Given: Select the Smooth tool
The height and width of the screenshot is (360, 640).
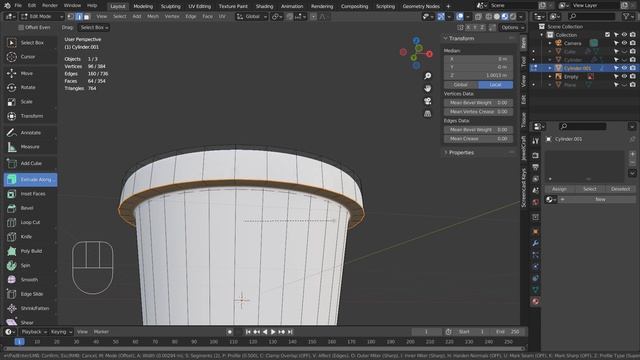Looking at the screenshot, I should (30, 280).
